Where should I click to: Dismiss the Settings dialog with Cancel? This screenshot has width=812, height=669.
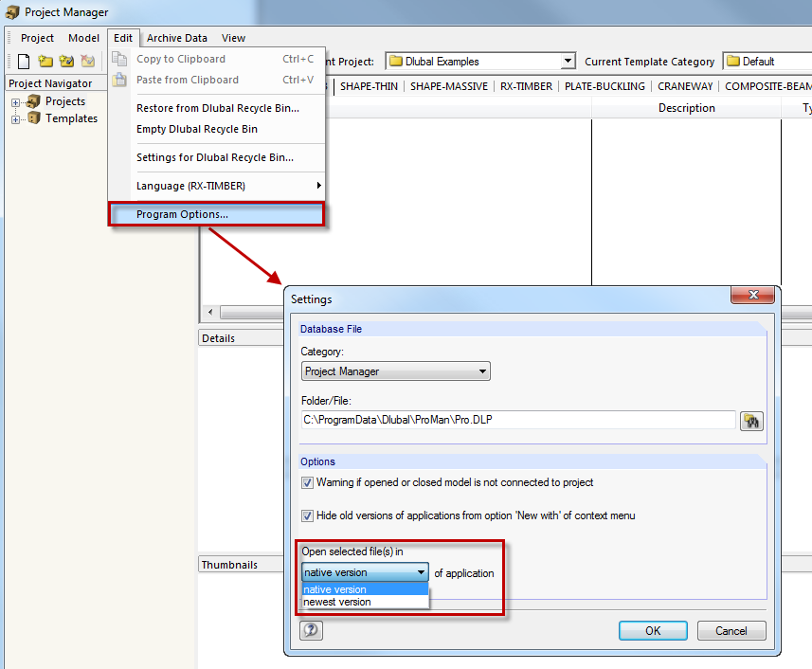[731, 630]
